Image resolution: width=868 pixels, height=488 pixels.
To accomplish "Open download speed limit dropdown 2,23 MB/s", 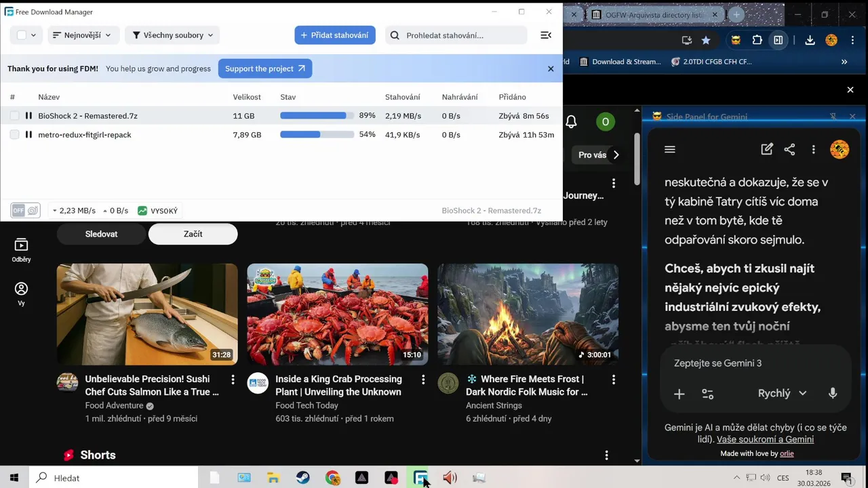I will pos(74,211).
